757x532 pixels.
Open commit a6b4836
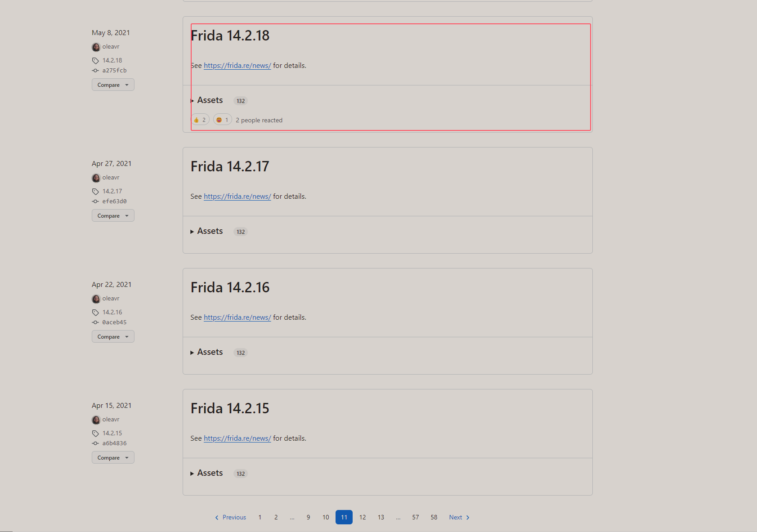pyautogui.click(x=114, y=443)
